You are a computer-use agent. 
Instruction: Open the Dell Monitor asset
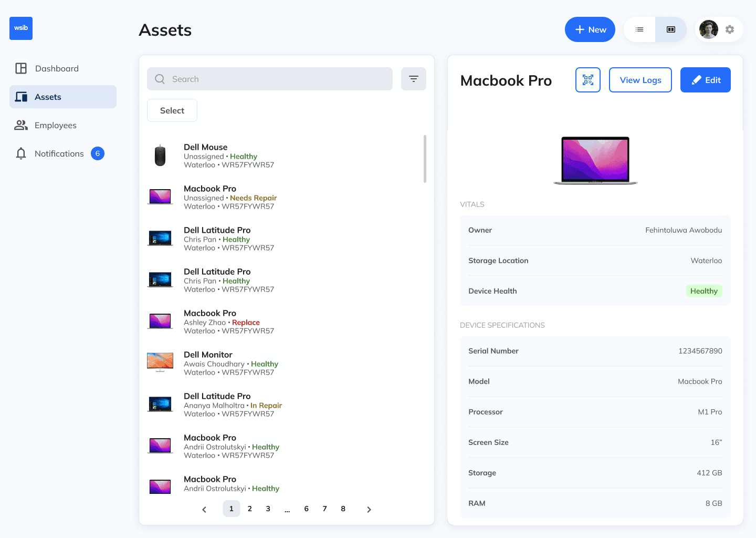(283, 364)
